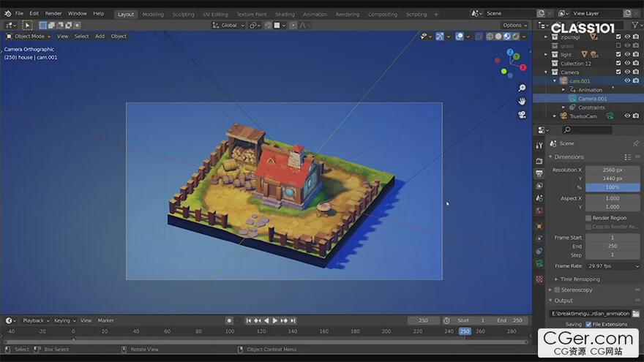Uncheck the File Extensions checkbox

[588, 324]
